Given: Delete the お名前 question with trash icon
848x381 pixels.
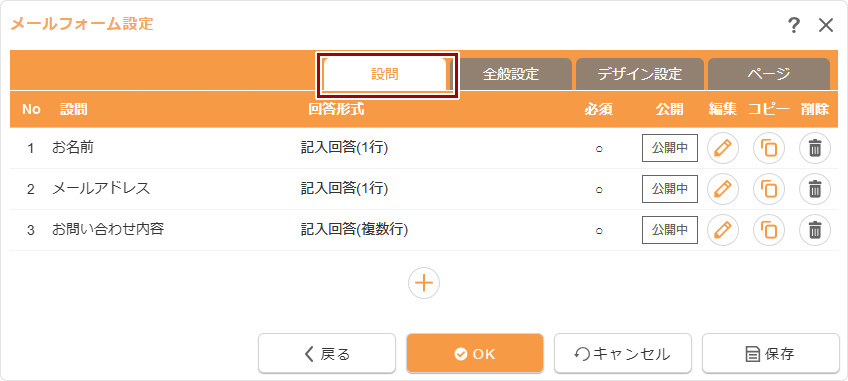Looking at the screenshot, I should point(815,148).
